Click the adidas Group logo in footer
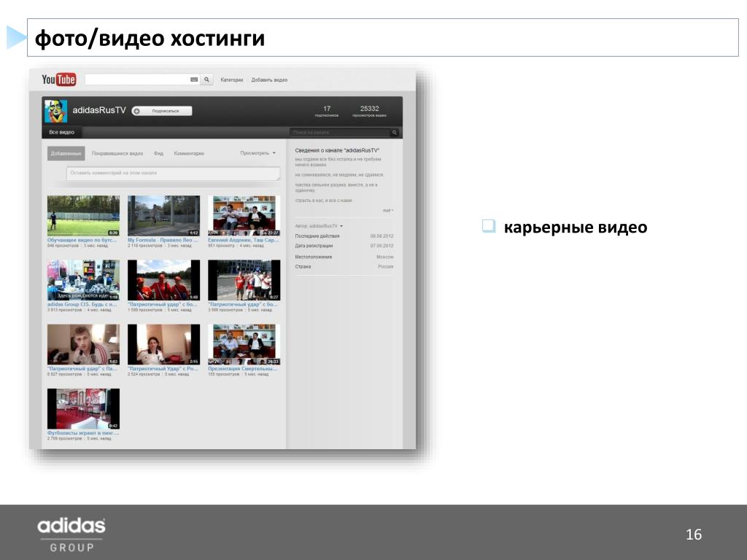747x560 pixels. coord(71,533)
